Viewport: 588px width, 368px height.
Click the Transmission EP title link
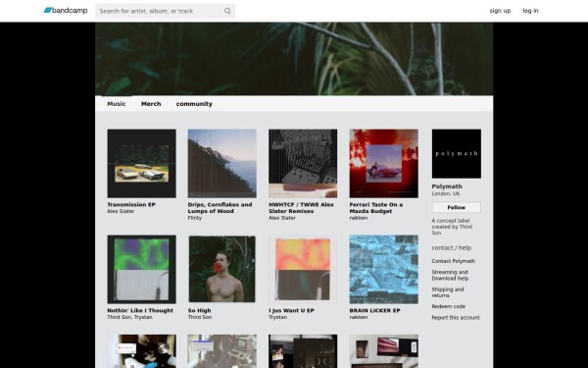click(131, 205)
